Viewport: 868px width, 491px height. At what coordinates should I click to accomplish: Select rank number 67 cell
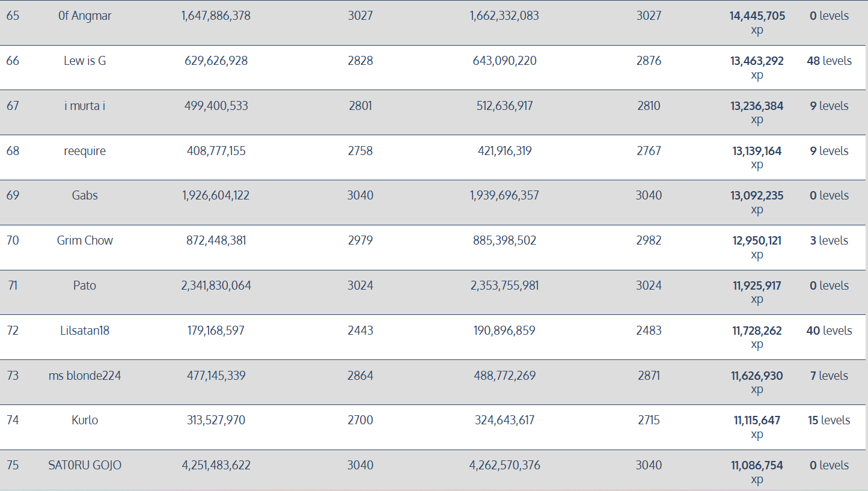pyautogui.click(x=13, y=106)
